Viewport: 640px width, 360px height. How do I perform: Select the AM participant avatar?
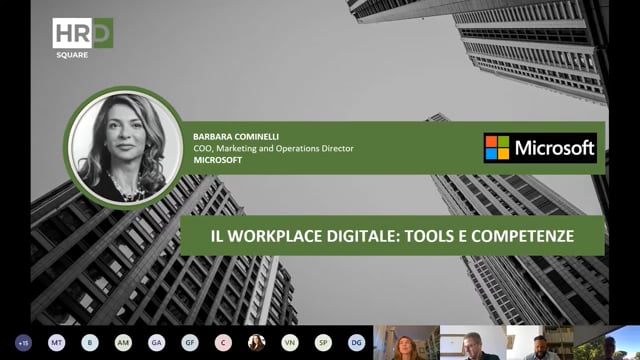coord(123,343)
